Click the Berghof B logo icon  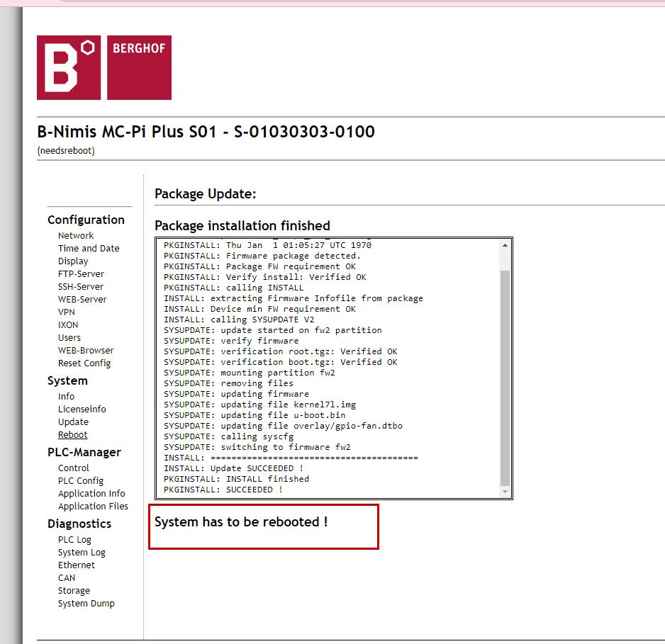(x=69, y=68)
